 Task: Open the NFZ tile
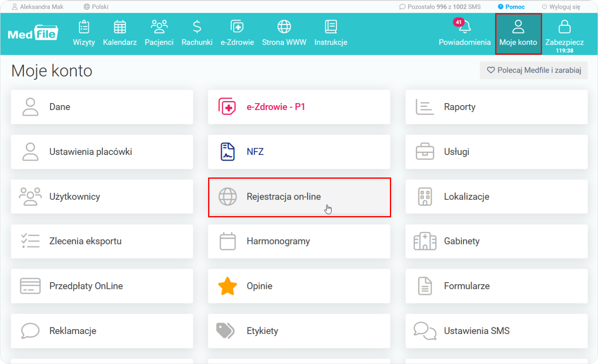coord(299,152)
